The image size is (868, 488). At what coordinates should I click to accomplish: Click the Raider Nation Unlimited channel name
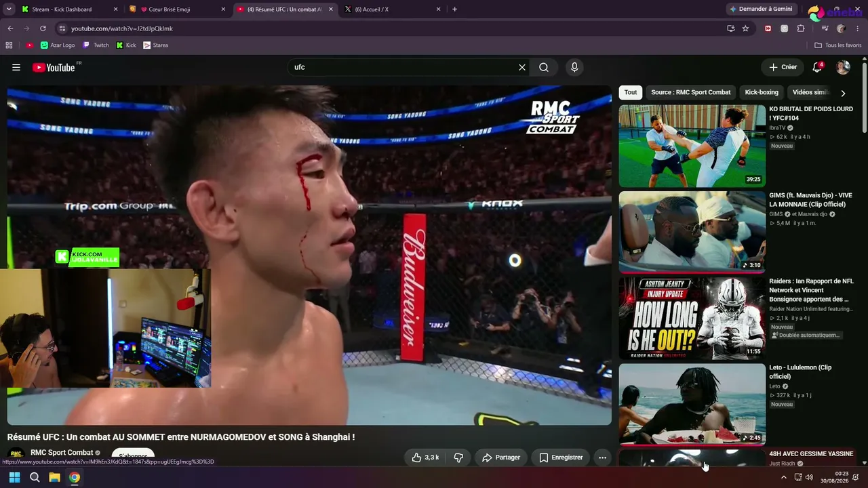point(810,309)
